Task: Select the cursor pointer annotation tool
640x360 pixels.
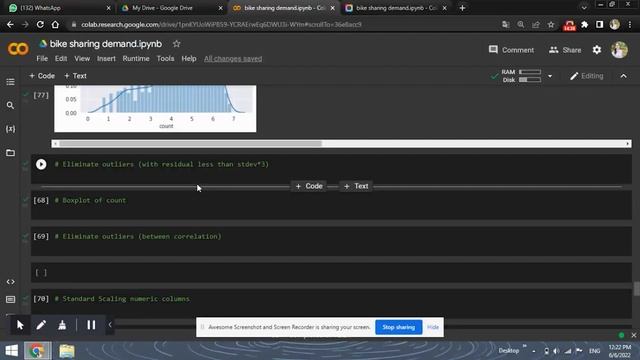Action: (x=20, y=325)
